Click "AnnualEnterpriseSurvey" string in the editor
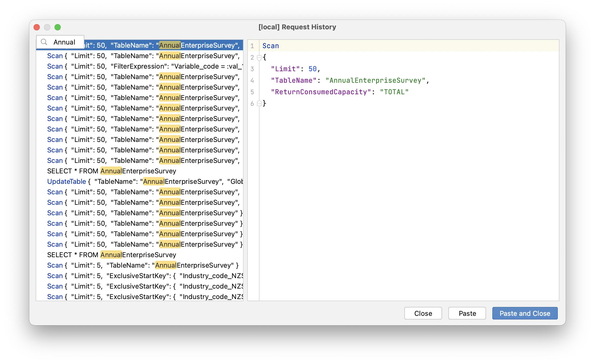 (375, 80)
